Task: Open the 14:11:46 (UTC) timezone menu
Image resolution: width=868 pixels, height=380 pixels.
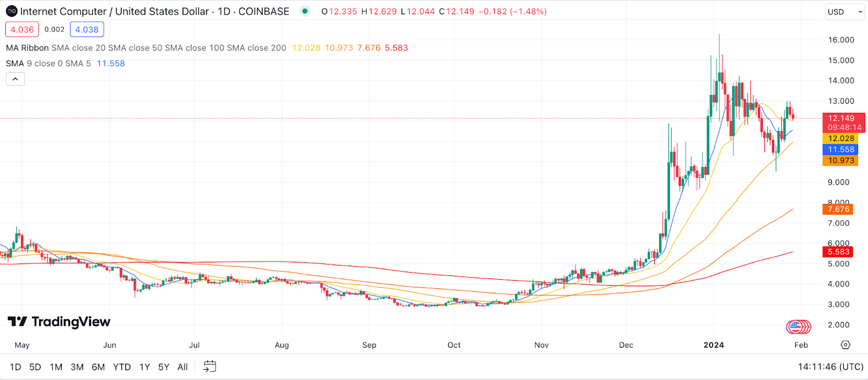Action: coord(831,367)
